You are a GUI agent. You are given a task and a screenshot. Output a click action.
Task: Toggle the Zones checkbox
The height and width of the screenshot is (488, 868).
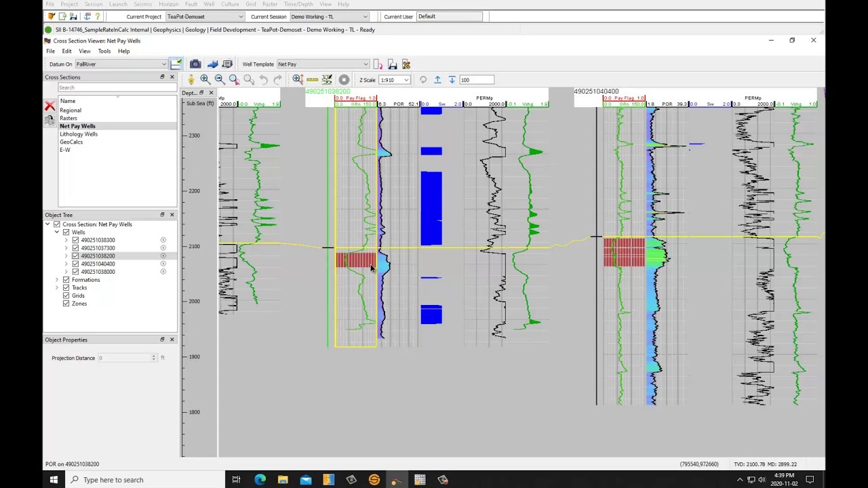coord(66,304)
